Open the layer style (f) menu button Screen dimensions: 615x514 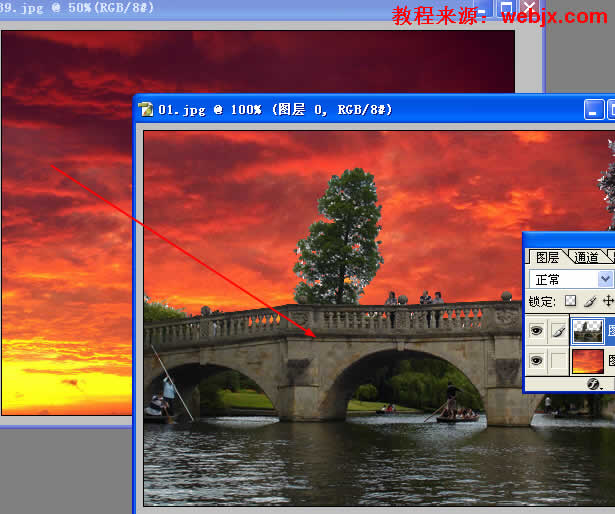[593, 384]
